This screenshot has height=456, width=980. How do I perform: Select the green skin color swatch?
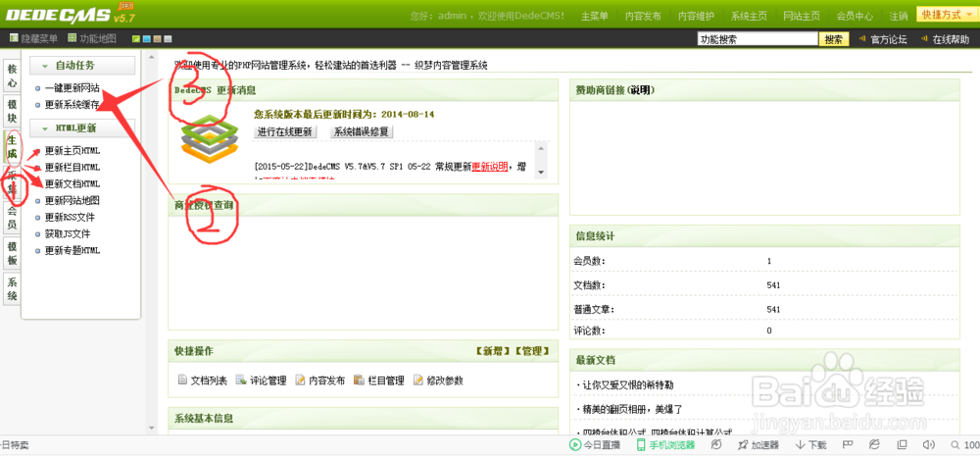[x=135, y=39]
